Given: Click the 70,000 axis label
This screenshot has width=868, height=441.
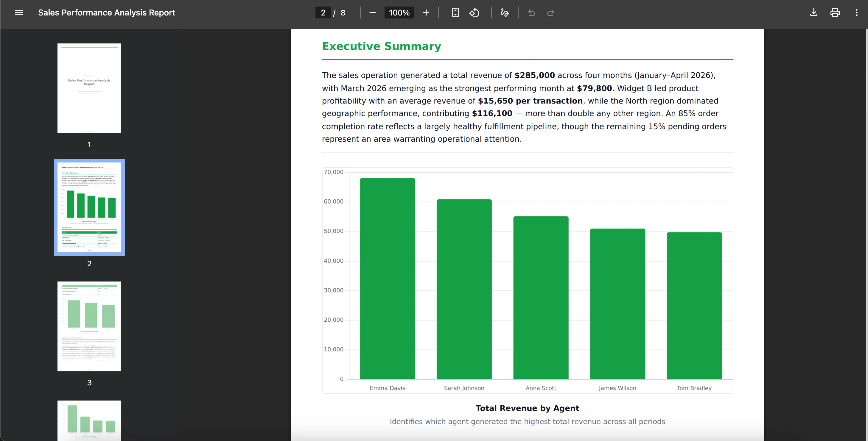Looking at the screenshot, I should click(334, 172).
